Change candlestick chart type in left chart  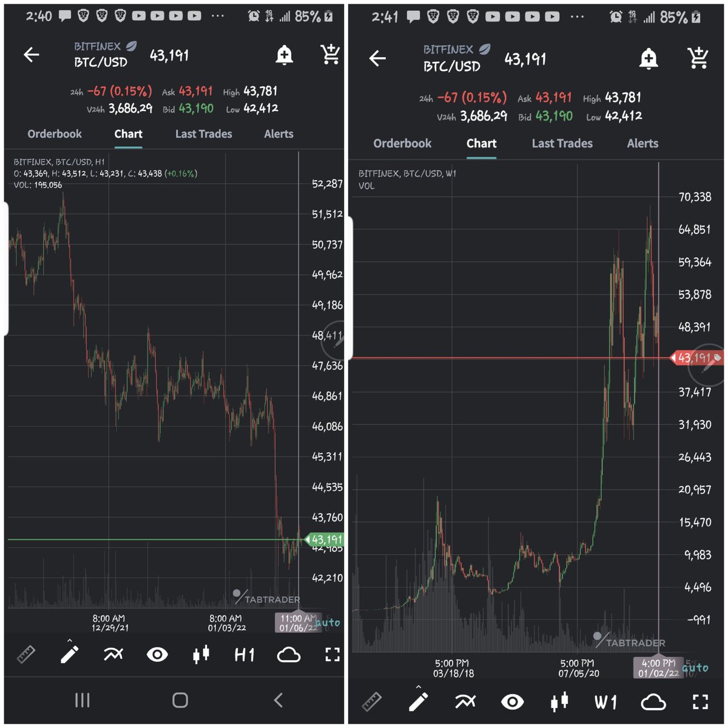[201, 654]
